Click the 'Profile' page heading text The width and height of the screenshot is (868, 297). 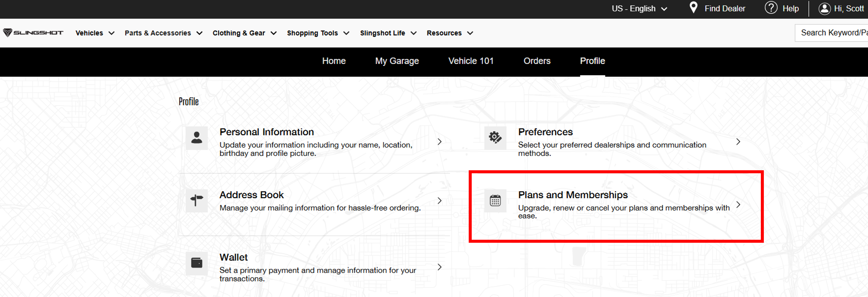(188, 101)
